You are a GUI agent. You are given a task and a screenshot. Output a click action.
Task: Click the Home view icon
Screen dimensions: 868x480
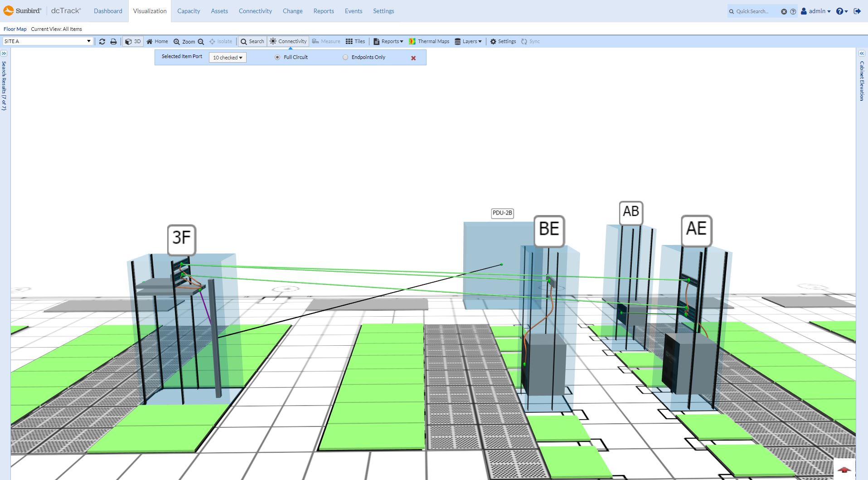coord(157,41)
